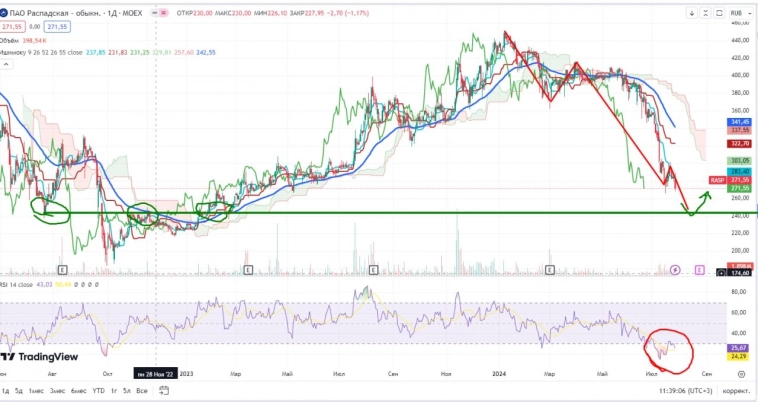Select the 1мес time range
This screenshot has width=758, height=402.
(36, 390)
